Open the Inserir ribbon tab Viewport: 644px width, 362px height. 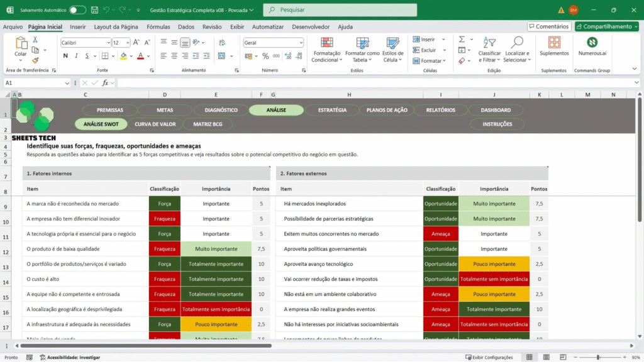78,27
